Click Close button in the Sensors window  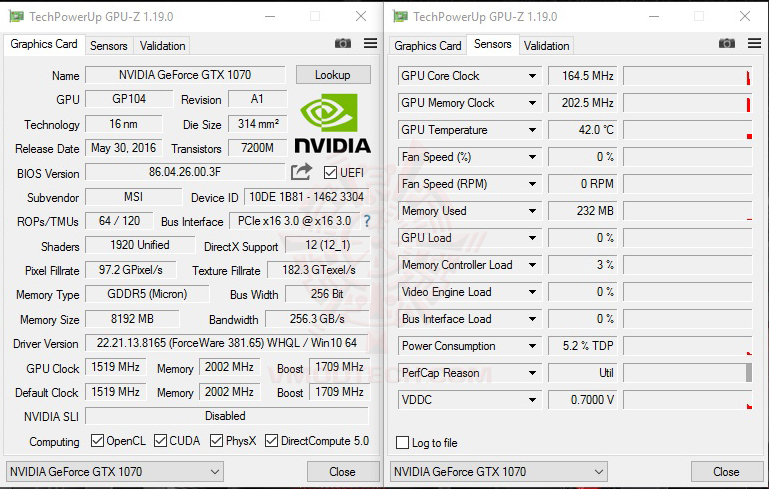[x=726, y=472]
